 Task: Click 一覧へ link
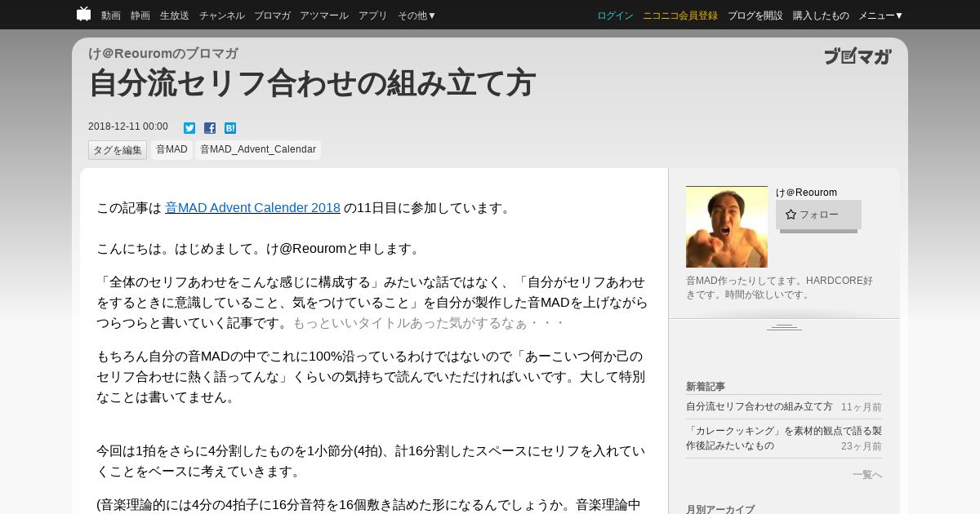click(867, 475)
